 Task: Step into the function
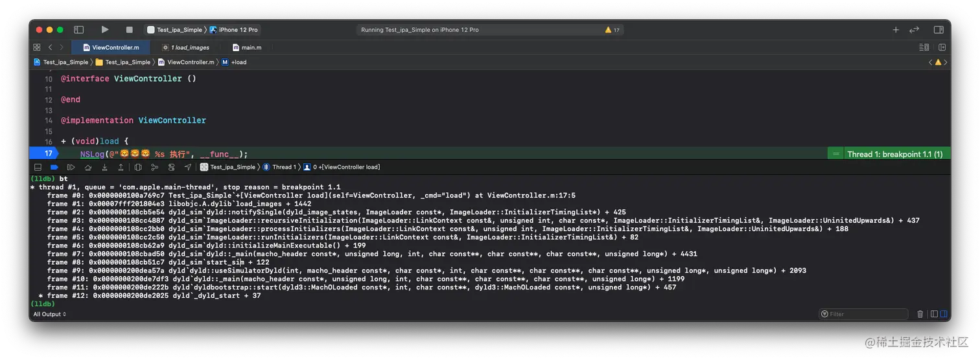click(x=104, y=167)
